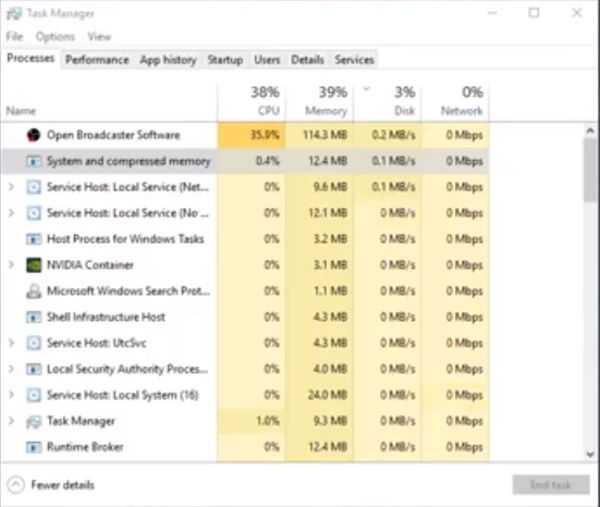Expand the Task Manager process entry
The width and height of the screenshot is (600, 507).
click(x=11, y=421)
